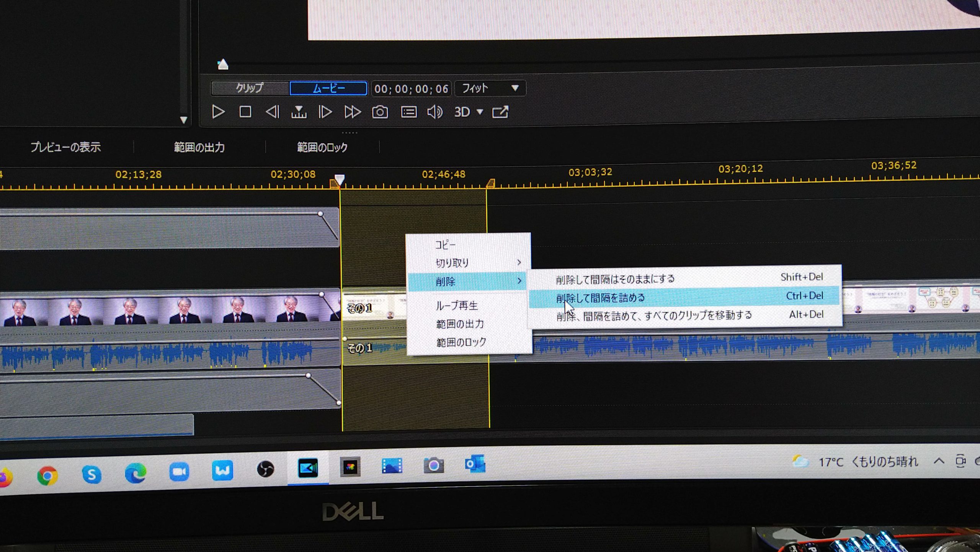Open the seek-by unit selector icon
This screenshot has width=980, height=552.
299,112
